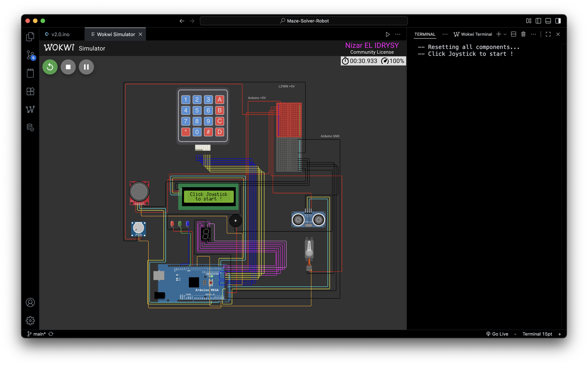
Task: Close the terminal panel
Action: [x=558, y=34]
